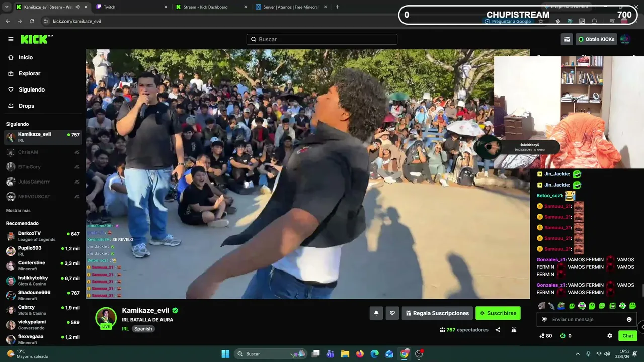Open recommended channel Pupilo593
Image resolution: width=644 pixels, height=362 pixels.
43,251
